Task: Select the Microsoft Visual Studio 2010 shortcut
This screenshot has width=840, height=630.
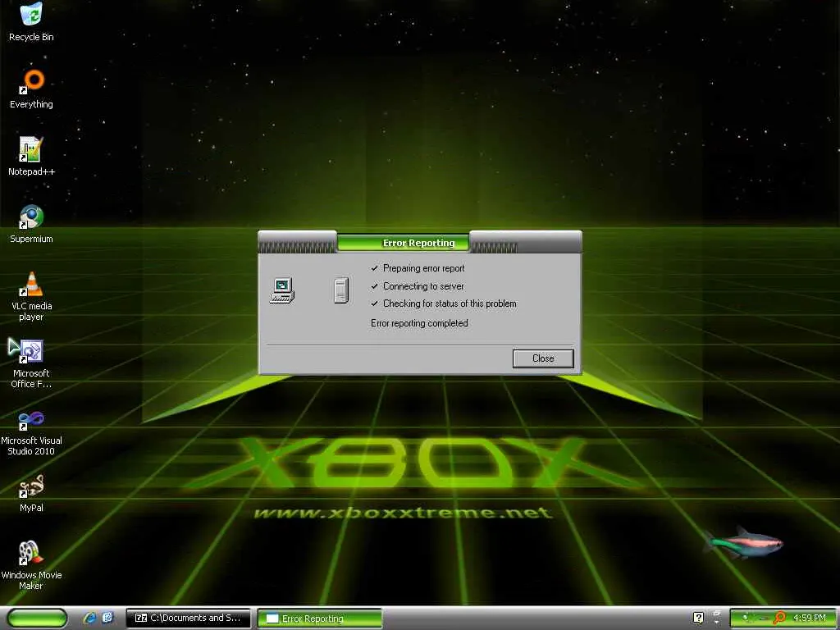Action: click(31, 433)
